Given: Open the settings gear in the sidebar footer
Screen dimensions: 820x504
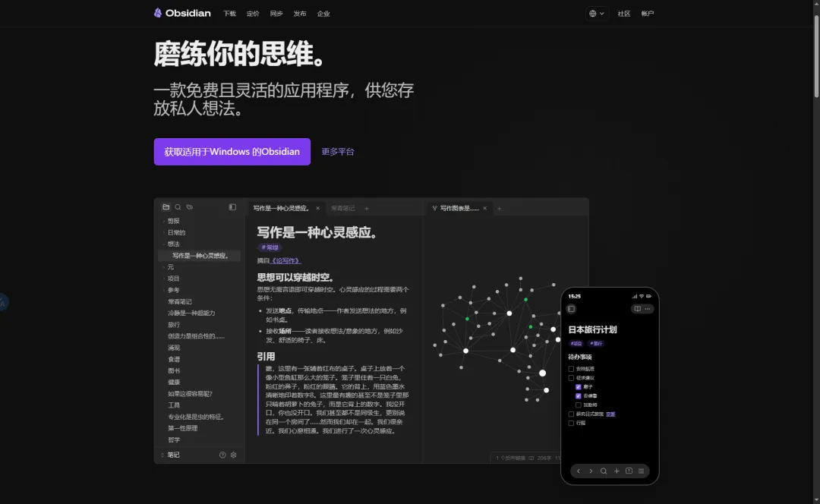Looking at the screenshot, I should point(234,455).
